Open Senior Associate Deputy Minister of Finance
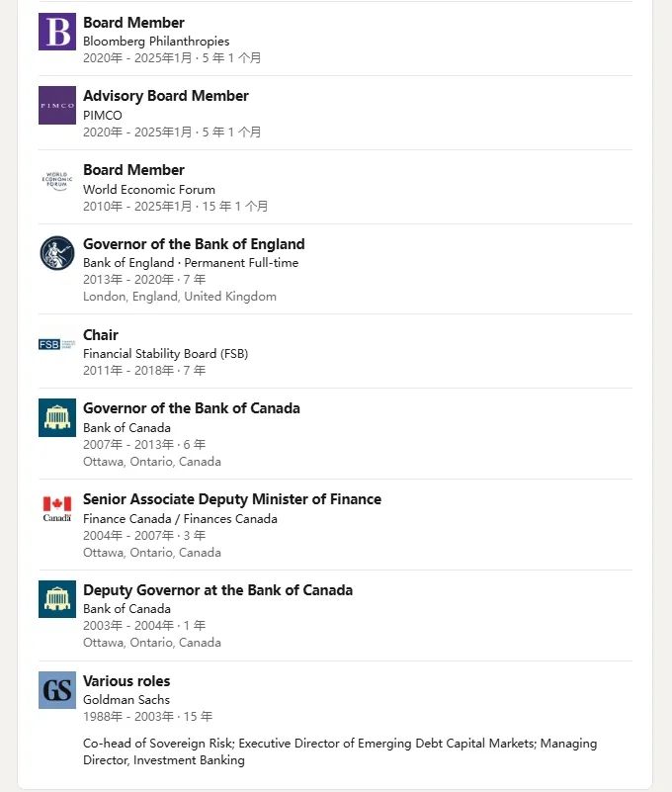Viewport: 672px width, 792px height. point(232,499)
